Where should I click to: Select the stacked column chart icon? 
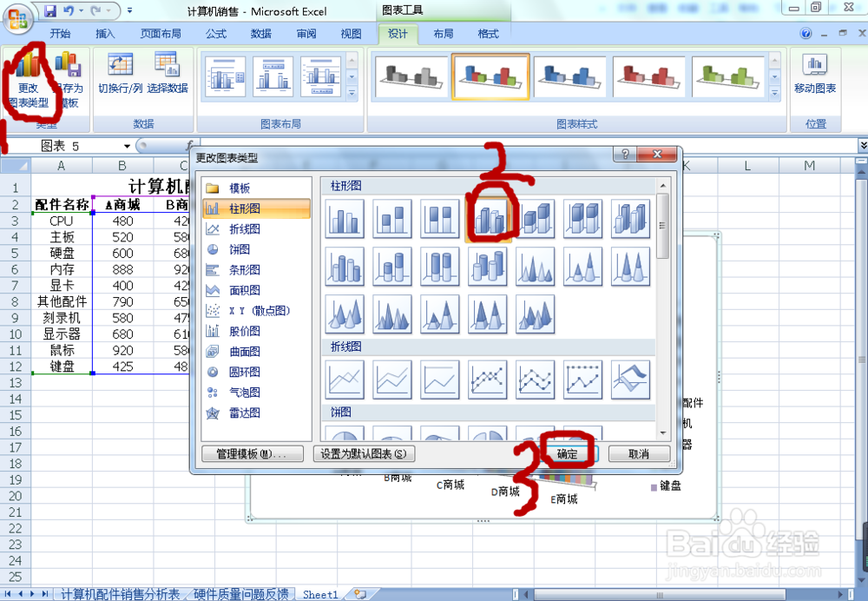(392, 219)
